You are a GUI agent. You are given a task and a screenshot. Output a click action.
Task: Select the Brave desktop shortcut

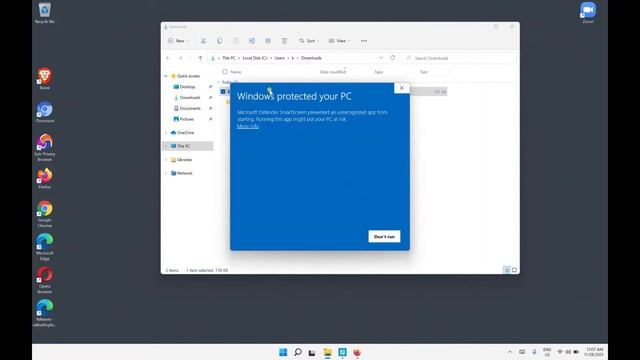coord(44,79)
